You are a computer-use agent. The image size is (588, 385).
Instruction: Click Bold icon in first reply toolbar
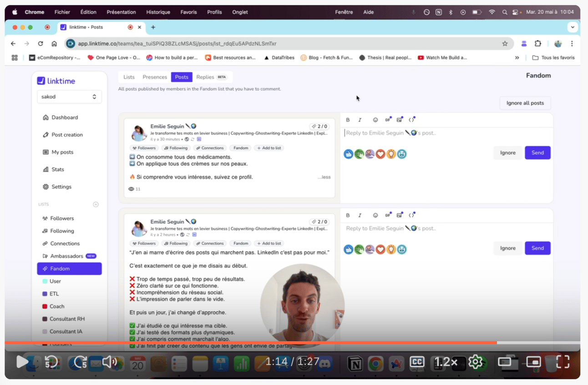pos(348,120)
